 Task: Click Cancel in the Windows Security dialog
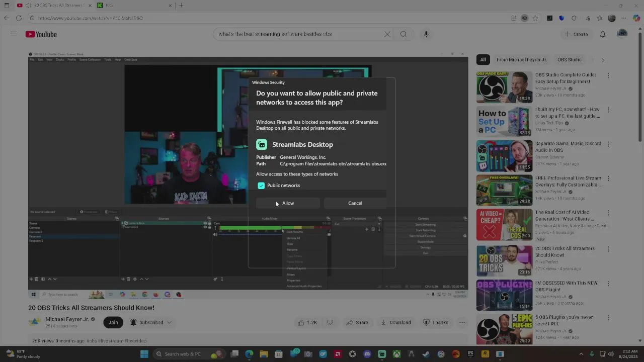pos(355,203)
